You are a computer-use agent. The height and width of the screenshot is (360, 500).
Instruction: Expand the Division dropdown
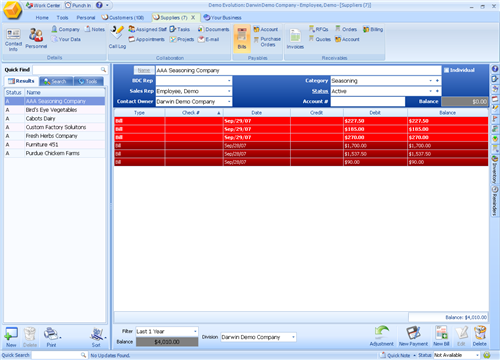point(293,337)
